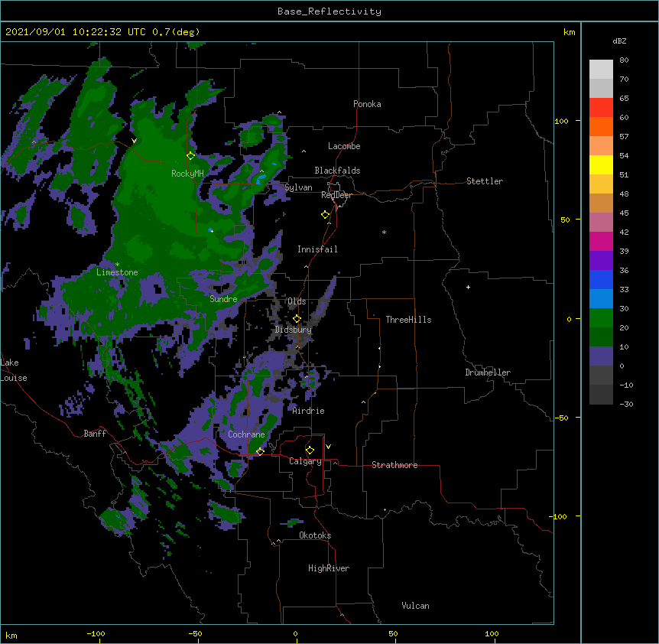
Task: Click the Okotoks town label
Action: (x=315, y=535)
